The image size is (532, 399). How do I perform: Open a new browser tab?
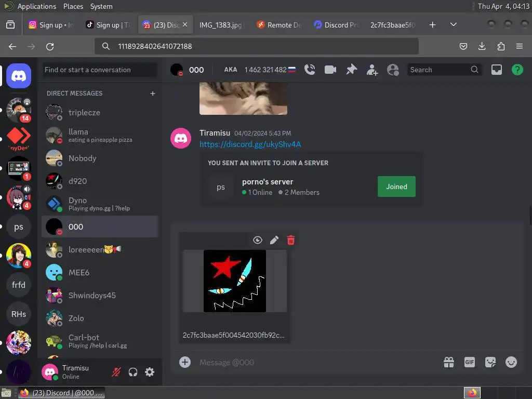pos(432,25)
